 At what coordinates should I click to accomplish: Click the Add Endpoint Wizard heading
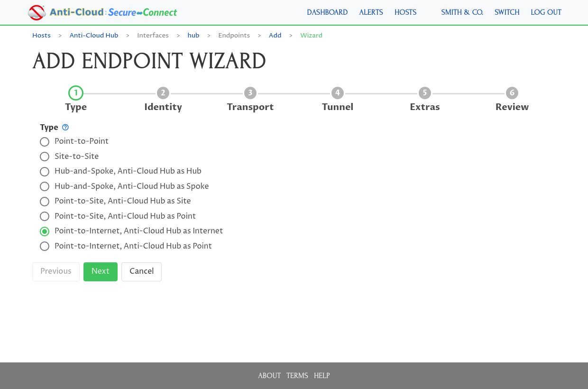[x=149, y=62]
